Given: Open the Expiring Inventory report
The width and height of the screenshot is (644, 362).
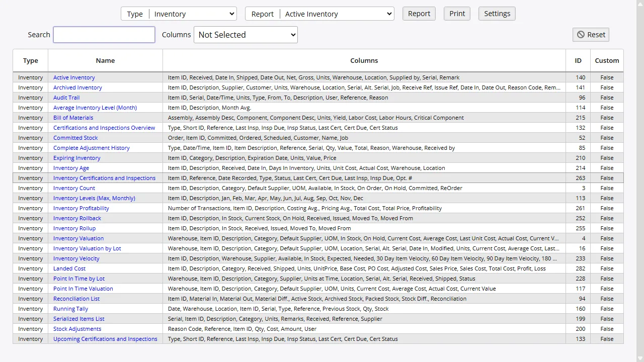Looking at the screenshot, I should [76, 158].
